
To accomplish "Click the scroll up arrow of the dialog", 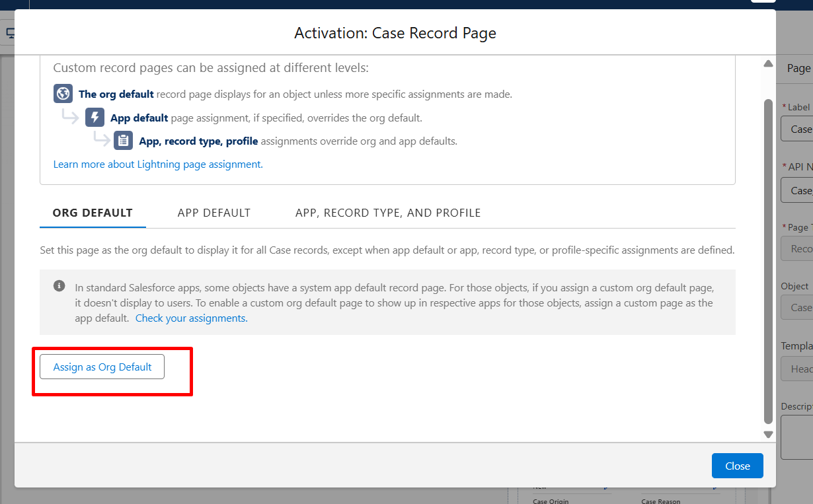I will click(x=768, y=64).
